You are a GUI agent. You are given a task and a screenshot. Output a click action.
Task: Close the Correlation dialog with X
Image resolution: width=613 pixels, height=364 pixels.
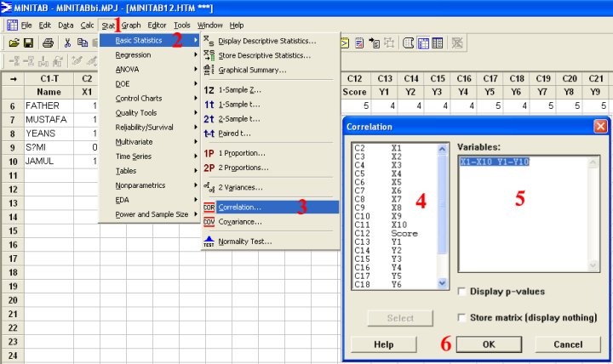[600, 126]
